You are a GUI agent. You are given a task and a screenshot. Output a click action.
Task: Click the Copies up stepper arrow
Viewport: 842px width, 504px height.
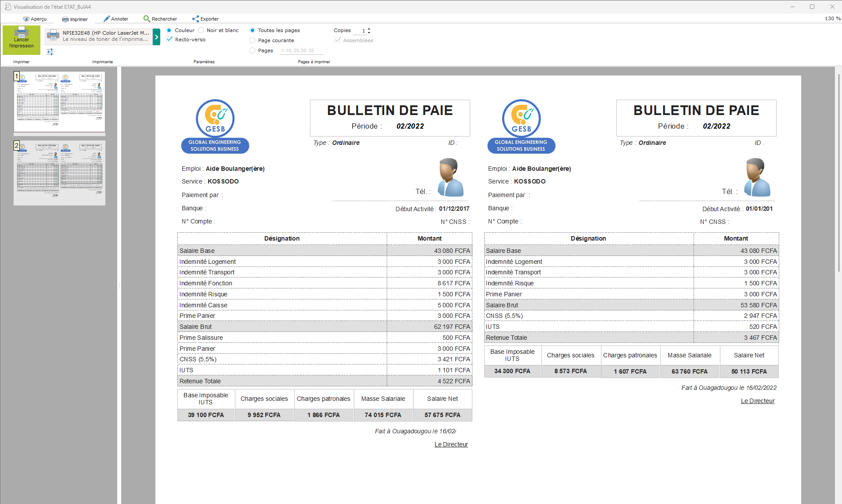click(369, 29)
